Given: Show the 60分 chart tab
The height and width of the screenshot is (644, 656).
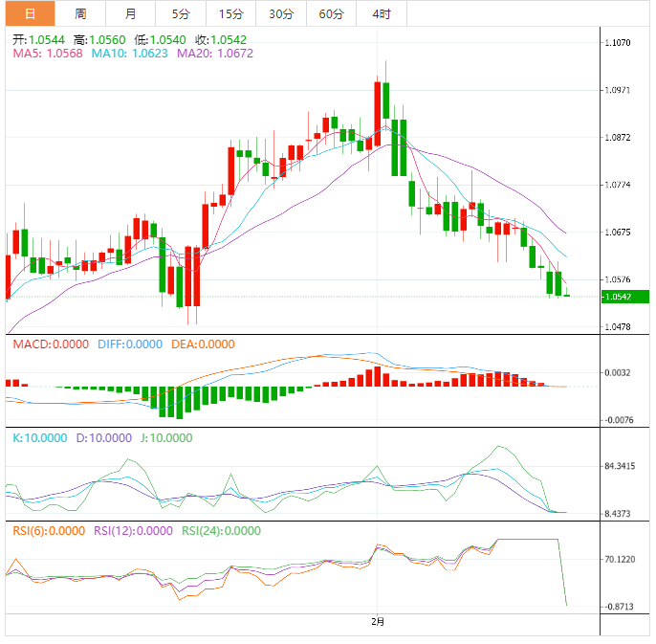Looking at the screenshot, I should point(331,13).
